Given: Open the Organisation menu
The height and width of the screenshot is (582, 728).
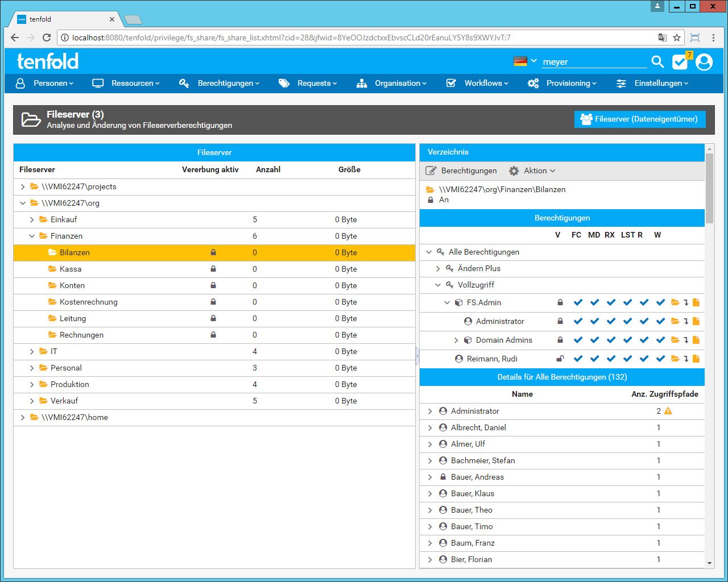Looking at the screenshot, I should [x=391, y=83].
